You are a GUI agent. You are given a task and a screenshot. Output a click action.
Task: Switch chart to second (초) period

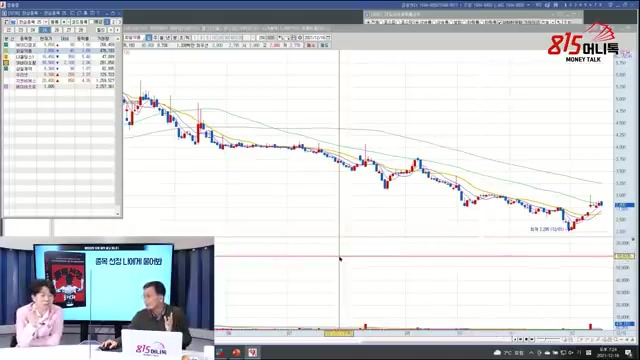pyautogui.click(x=181, y=38)
